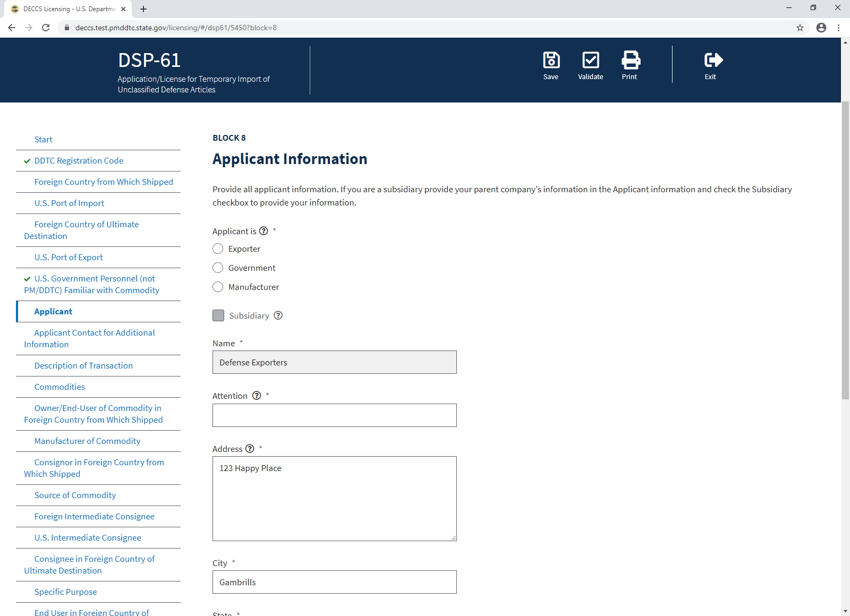Open the Commodities section in sidebar
The image size is (850, 616).
(x=59, y=387)
